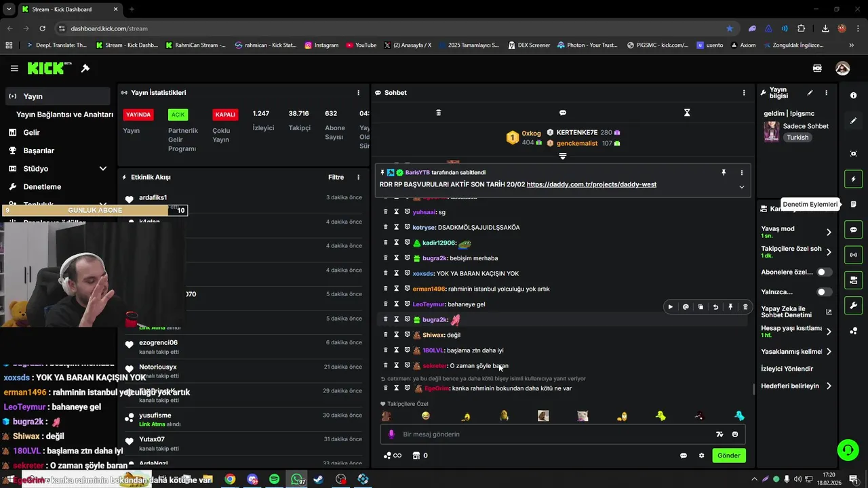Screen dimensions: 868x488
Task: Click the copy icon in the message hover toolbar
Action: point(701,307)
